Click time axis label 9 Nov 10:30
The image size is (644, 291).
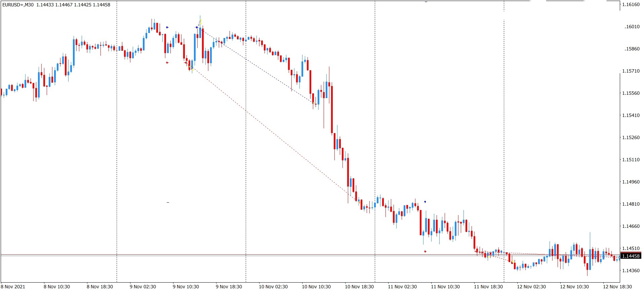(186, 287)
